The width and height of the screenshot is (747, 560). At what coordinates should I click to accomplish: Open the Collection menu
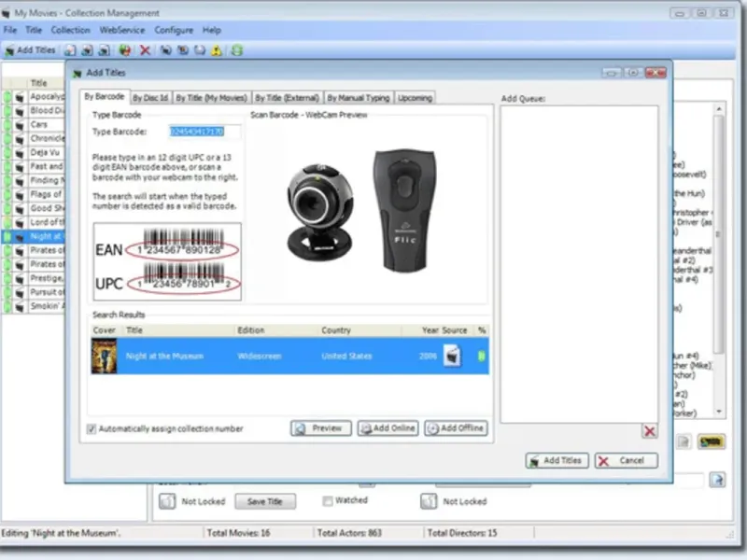click(71, 30)
